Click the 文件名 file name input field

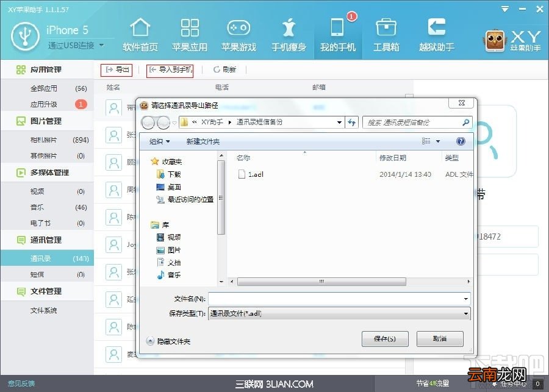339,299
